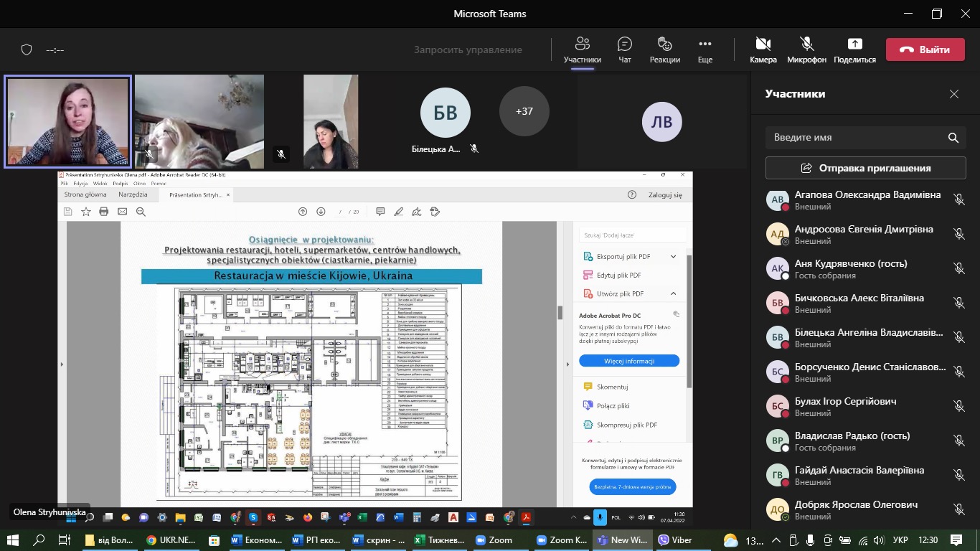
Task: Click Запросить управление to request control
Action: 468,50
